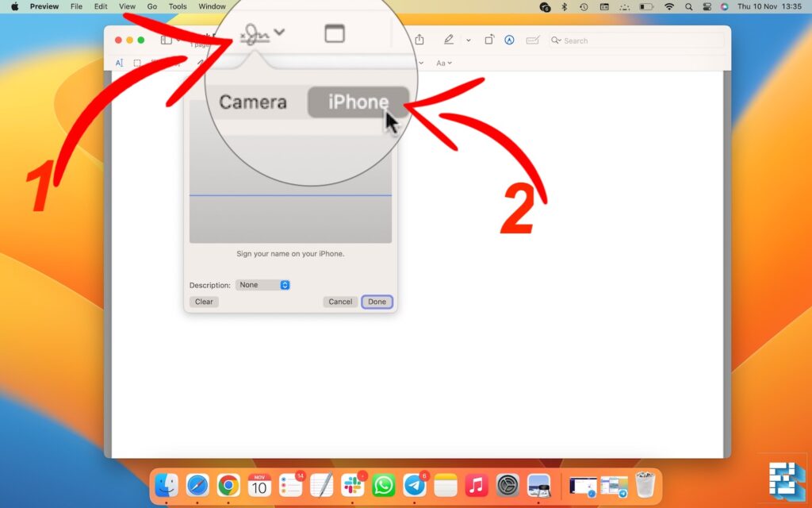Open the Aa text style dropdown
The height and width of the screenshot is (508, 812).
pos(442,63)
